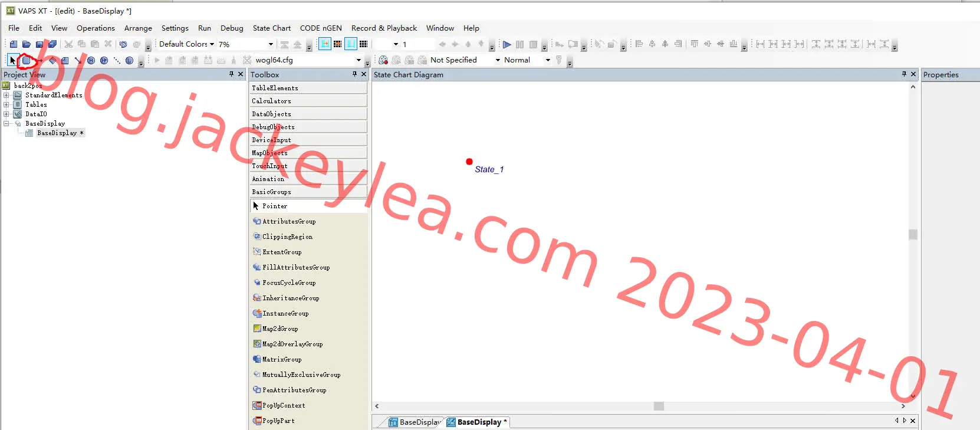Toggle the dotted grid display button
The image size is (980, 430).
coord(364,44)
